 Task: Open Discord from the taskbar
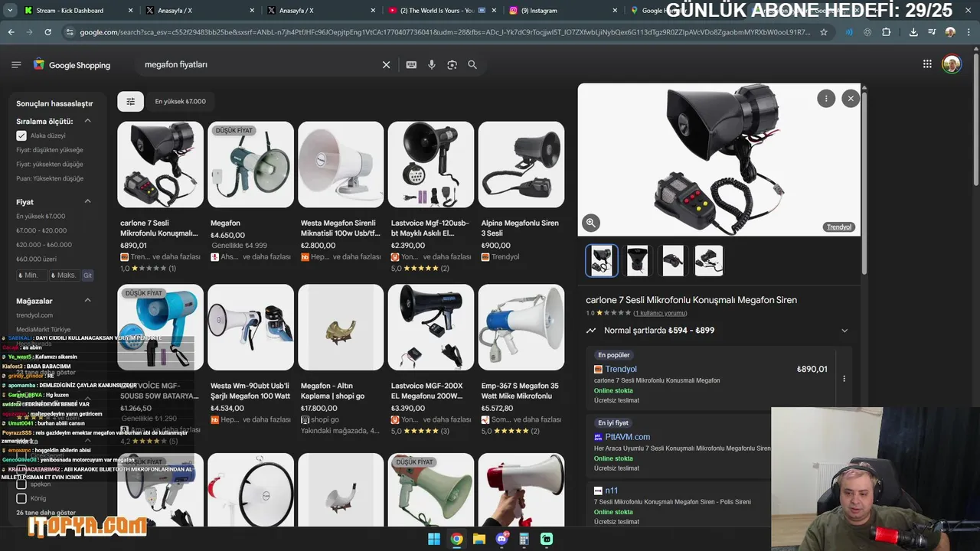[x=502, y=539]
